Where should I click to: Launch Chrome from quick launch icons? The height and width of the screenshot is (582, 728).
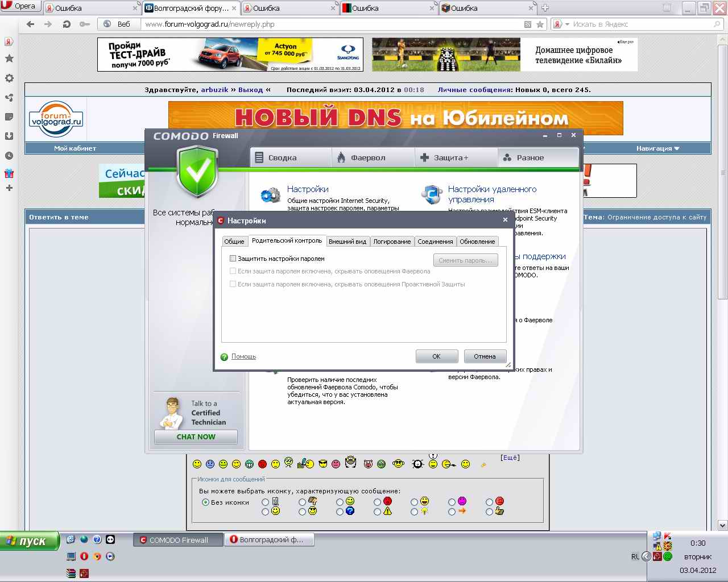tap(97, 556)
